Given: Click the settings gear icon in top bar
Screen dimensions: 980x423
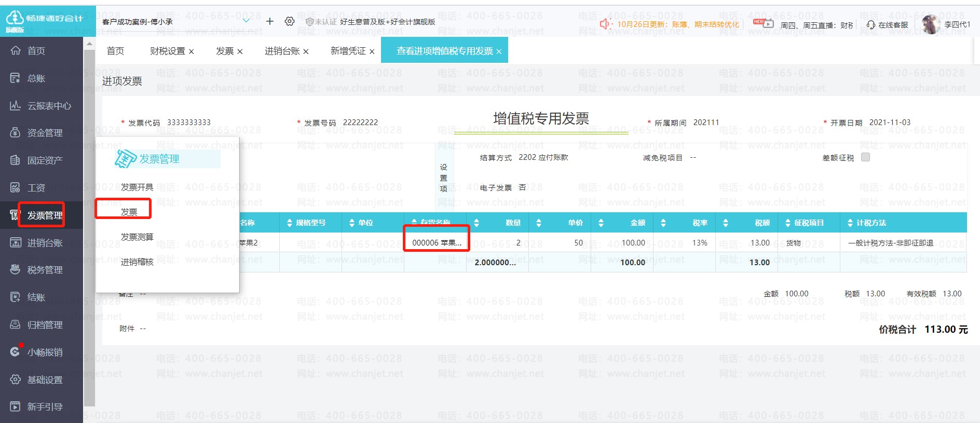Looking at the screenshot, I should click(290, 21).
